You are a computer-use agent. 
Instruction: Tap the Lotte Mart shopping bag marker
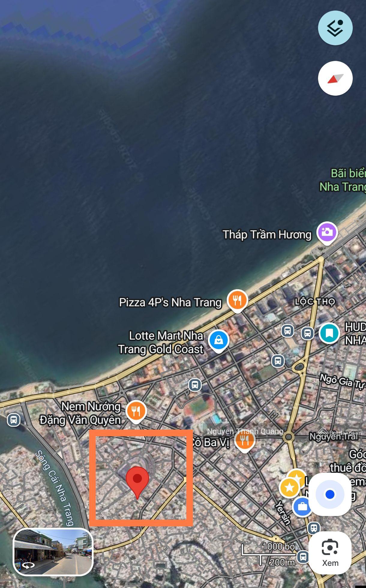point(219,340)
